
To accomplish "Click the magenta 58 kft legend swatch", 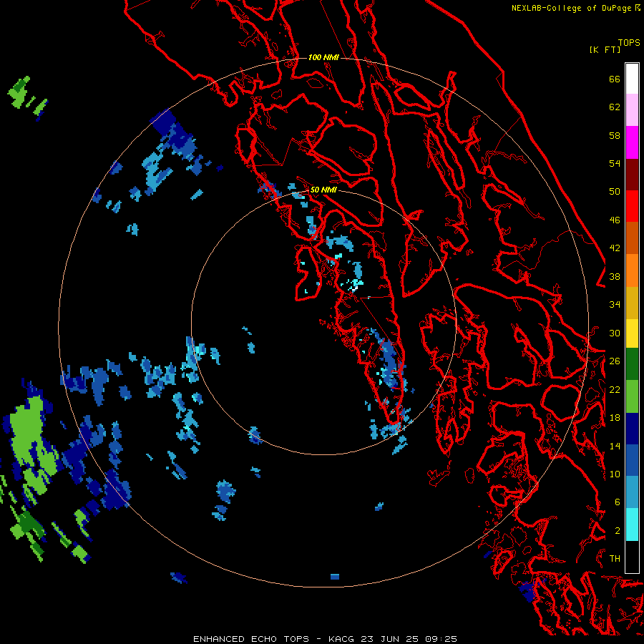I will pos(632,142).
